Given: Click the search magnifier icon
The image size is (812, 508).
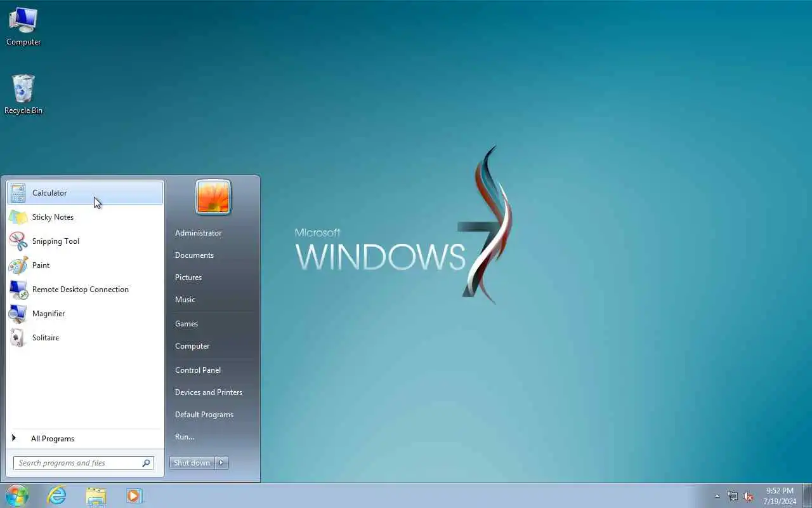Looking at the screenshot, I should [146, 463].
